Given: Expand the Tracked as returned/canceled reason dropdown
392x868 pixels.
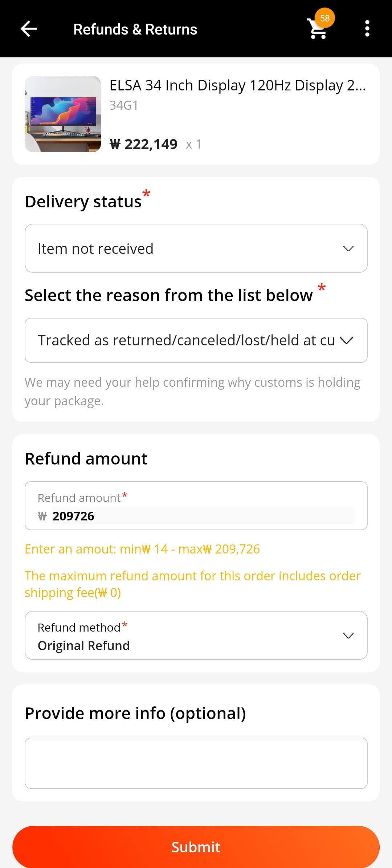Looking at the screenshot, I should [x=196, y=340].
